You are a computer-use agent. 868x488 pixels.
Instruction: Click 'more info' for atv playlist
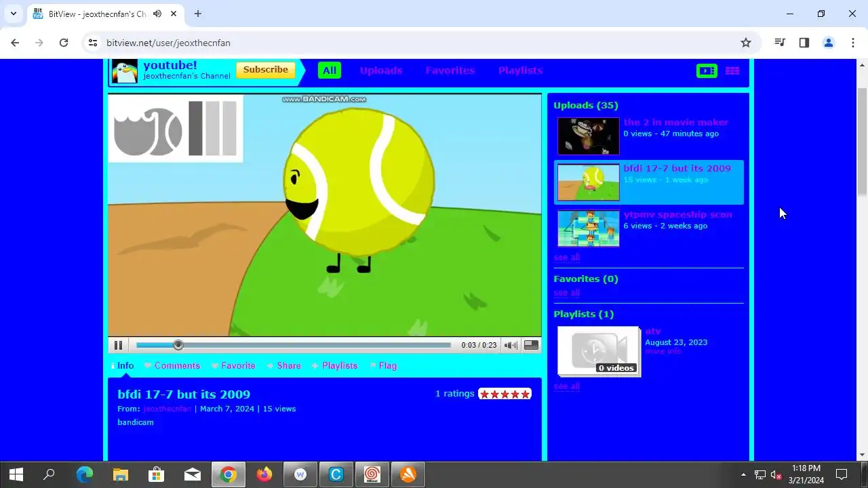(663, 351)
